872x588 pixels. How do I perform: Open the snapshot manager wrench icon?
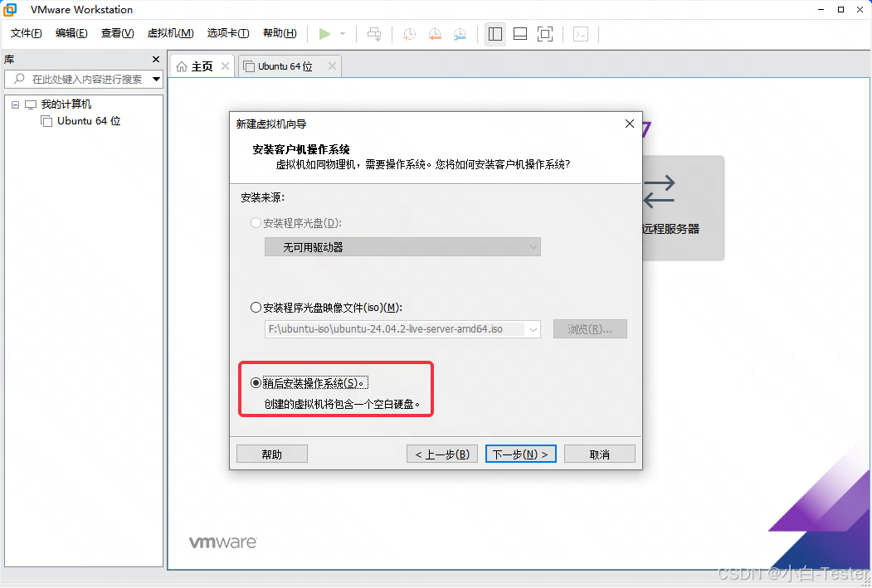point(460,34)
